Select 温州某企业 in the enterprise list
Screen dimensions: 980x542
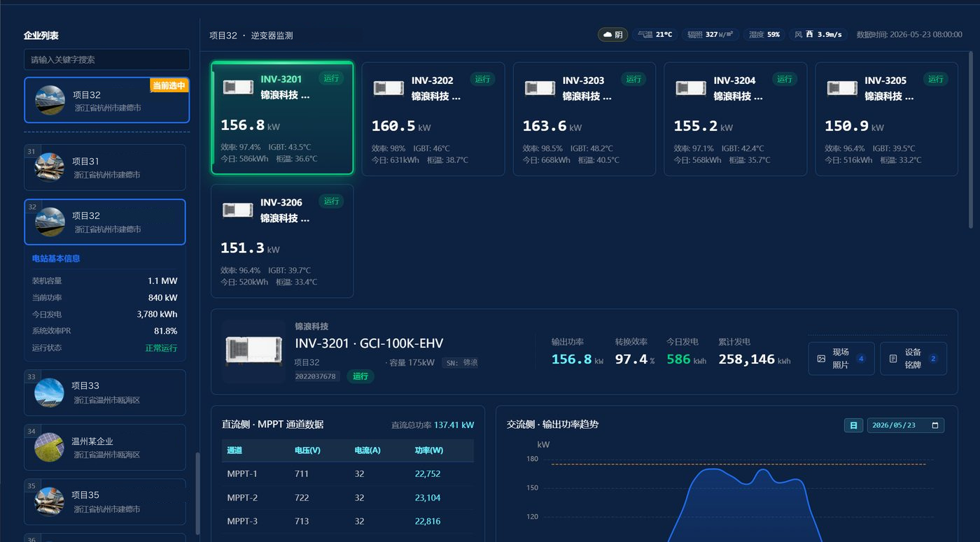tap(105, 448)
